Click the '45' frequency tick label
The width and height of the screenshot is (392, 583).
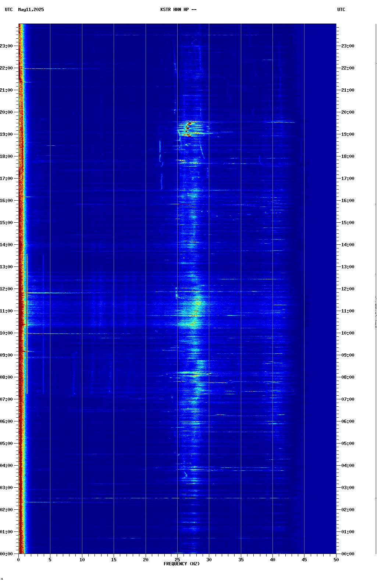tap(304, 560)
